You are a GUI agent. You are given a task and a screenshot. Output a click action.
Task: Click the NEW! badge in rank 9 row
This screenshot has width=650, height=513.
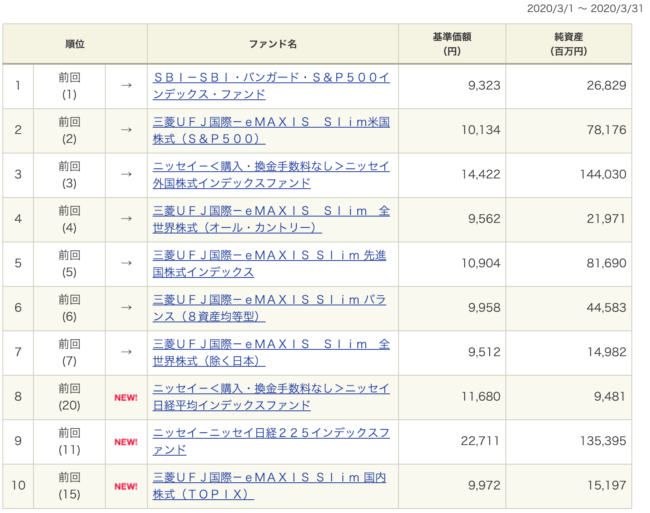(126, 441)
